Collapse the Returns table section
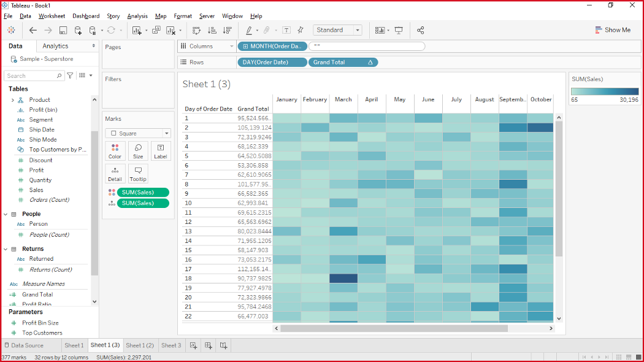The image size is (644, 362). coord(6,249)
